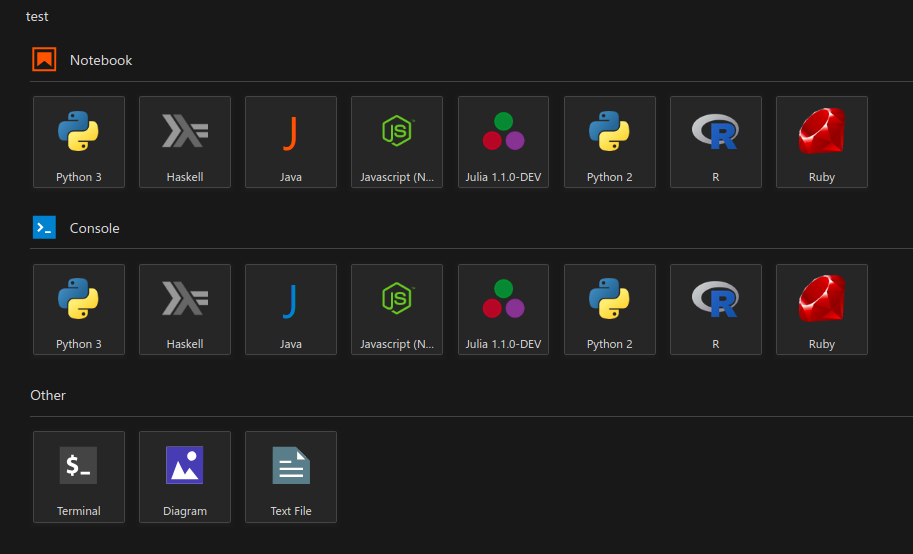Launch the Haskell console

[x=185, y=309]
